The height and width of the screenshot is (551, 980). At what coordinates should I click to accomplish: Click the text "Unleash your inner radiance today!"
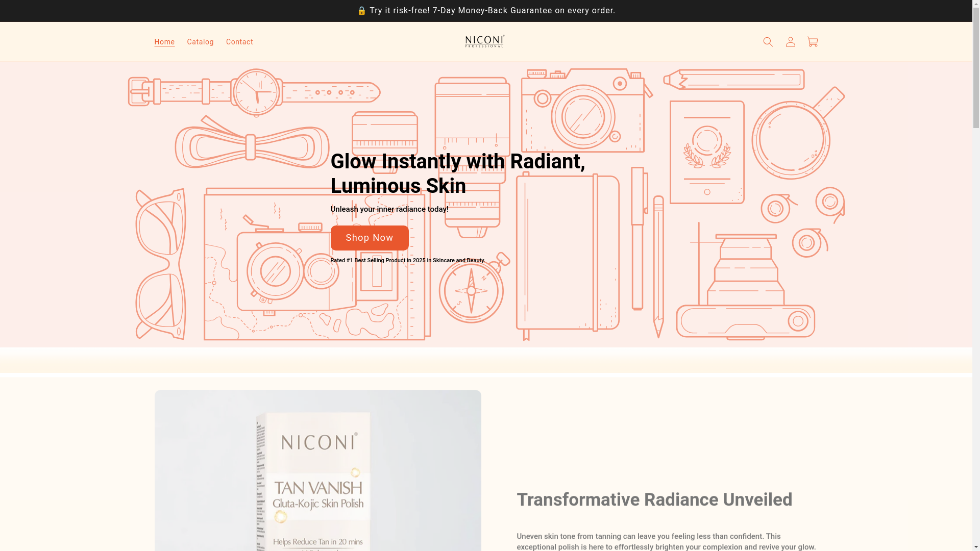pyautogui.click(x=389, y=209)
